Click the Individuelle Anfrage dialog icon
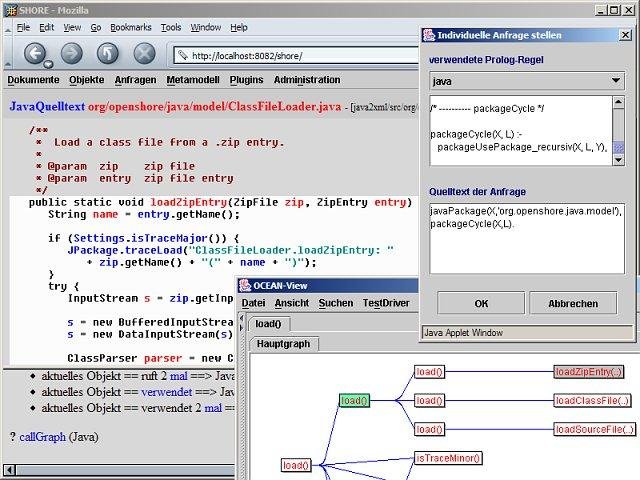This screenshot has height=480, width=640. [x=429, y=35]
